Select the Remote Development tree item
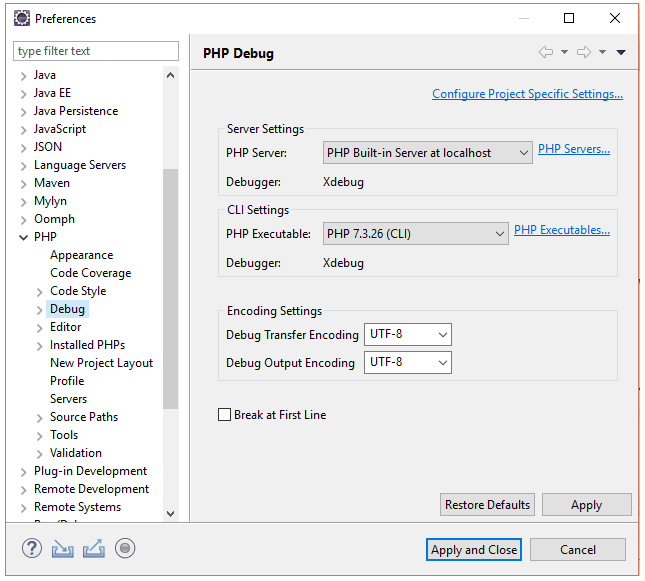This screenshot has height=581, width=645. click(91, 489)
